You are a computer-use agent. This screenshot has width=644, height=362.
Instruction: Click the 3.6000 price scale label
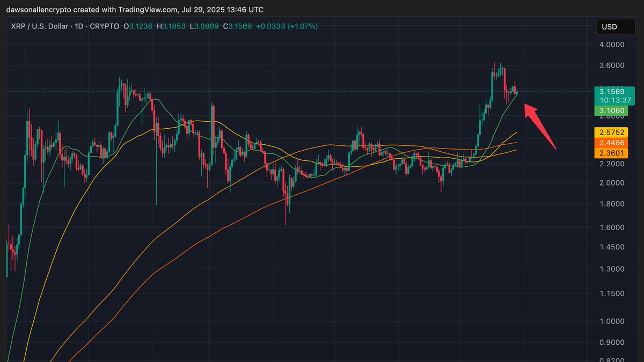[612, 65]
